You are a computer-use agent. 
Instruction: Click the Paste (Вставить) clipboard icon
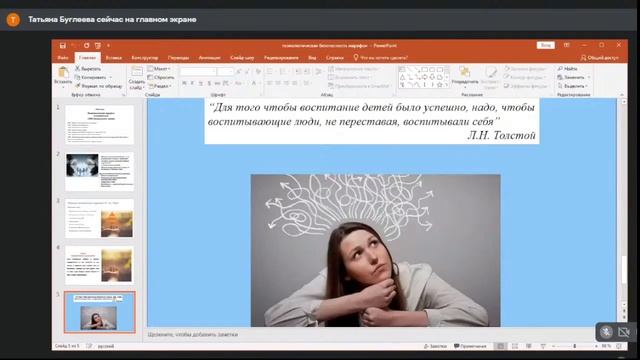(63, 72)
